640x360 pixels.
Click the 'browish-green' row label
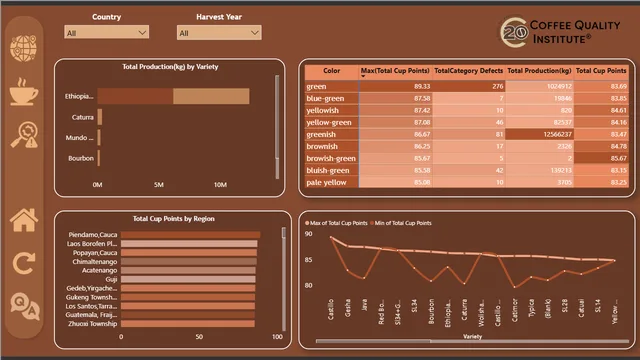pyautogui.click(x=331, y=158)
